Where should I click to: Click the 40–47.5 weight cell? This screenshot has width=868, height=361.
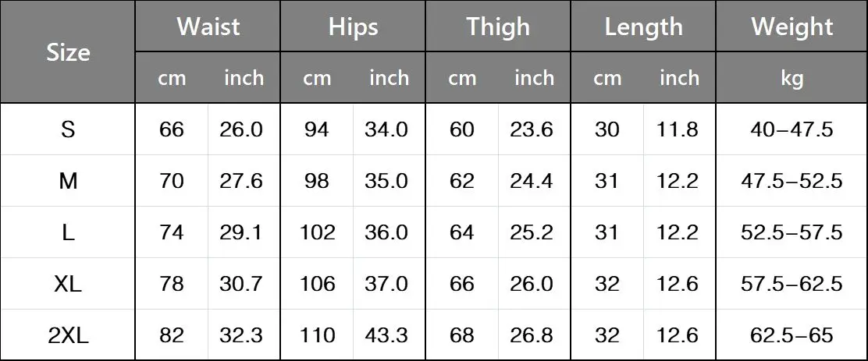(792, 130)
